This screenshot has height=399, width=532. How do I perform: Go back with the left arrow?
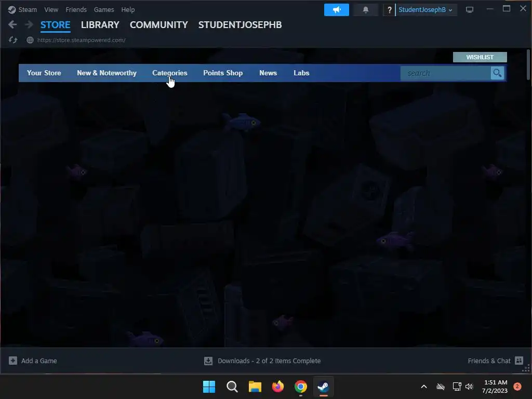(x=12, y=24)
